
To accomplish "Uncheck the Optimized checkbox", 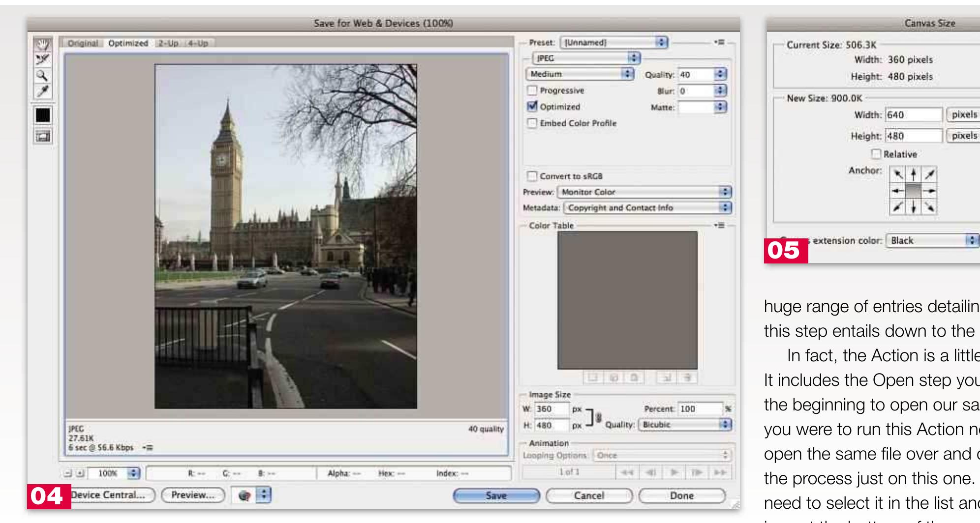I will tap(532, 106).
